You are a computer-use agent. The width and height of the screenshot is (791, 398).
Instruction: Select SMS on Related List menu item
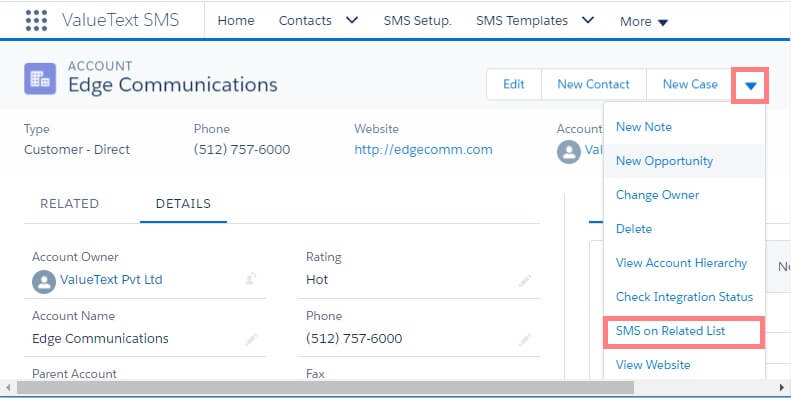pos(684,331)
